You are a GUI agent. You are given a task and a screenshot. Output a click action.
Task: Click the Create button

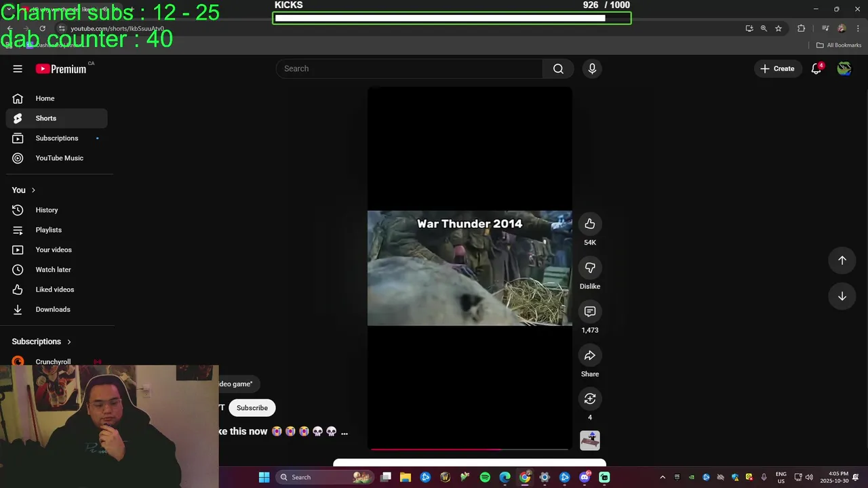pos(777,68)
